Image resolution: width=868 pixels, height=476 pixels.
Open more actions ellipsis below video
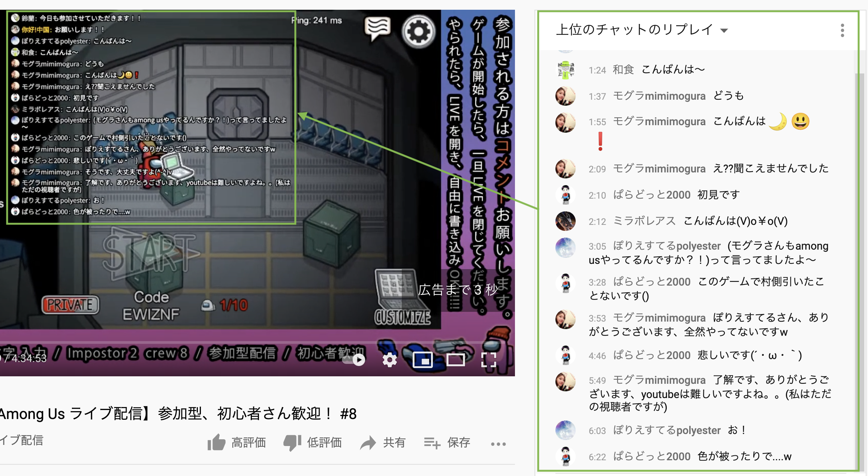tap(498, 444)
